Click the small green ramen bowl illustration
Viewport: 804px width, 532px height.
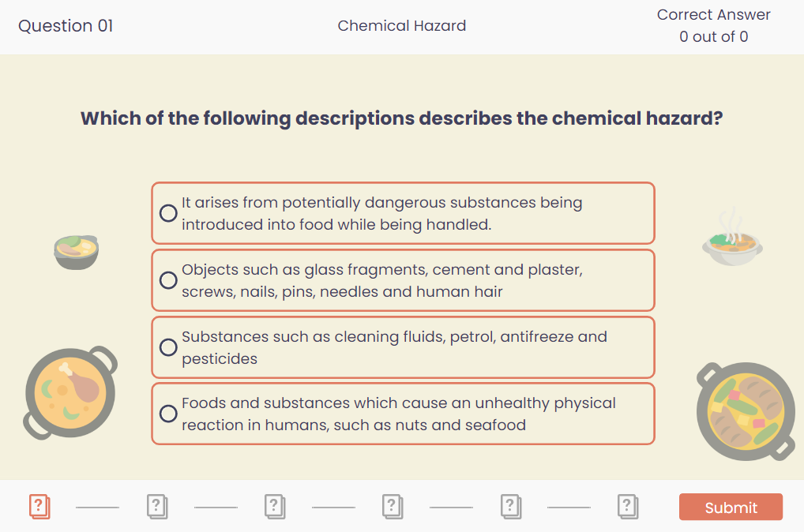pos(77,252)
